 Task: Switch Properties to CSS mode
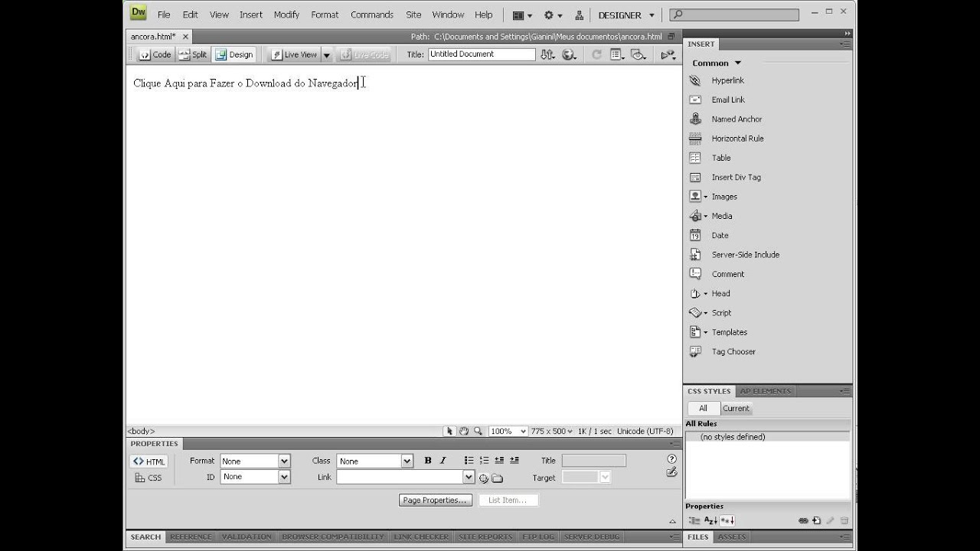[x=149, y=478]
